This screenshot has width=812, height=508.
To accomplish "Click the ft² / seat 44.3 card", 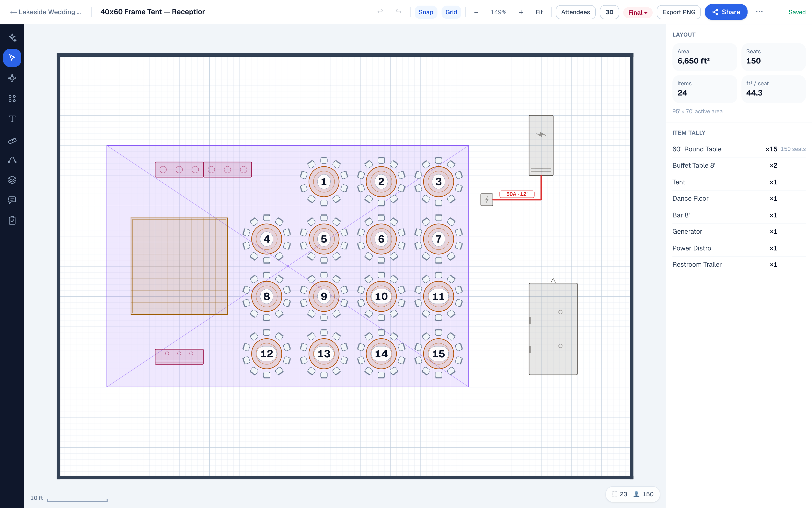I will point(773,89).
